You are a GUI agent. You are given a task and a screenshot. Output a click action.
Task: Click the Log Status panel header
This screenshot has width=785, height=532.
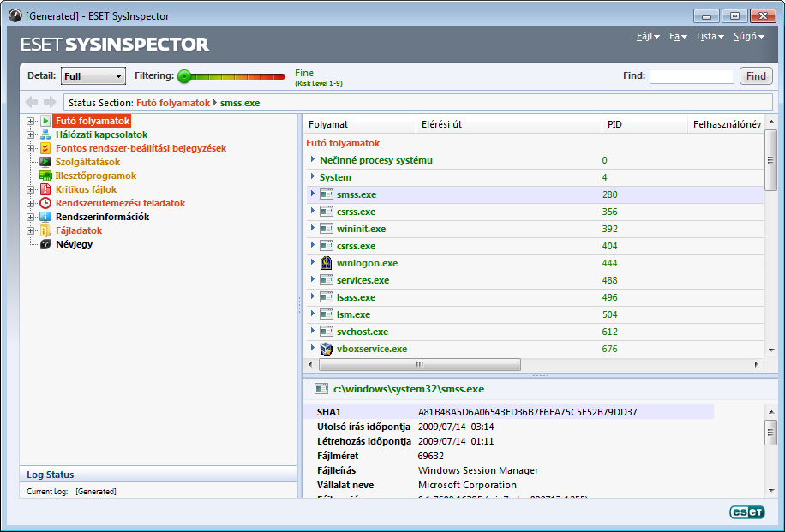159,475
